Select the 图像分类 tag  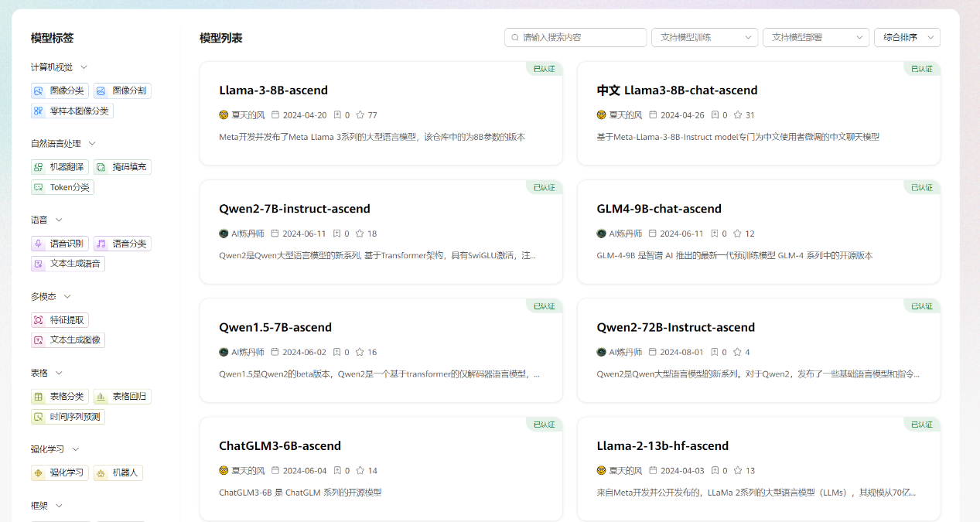tap(60, 90)
